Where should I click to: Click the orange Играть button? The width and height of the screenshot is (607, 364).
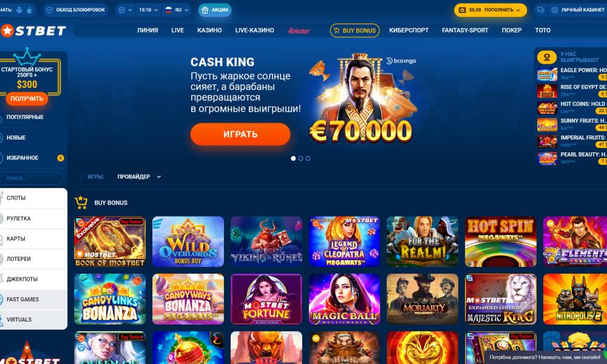tap(240, 134)
